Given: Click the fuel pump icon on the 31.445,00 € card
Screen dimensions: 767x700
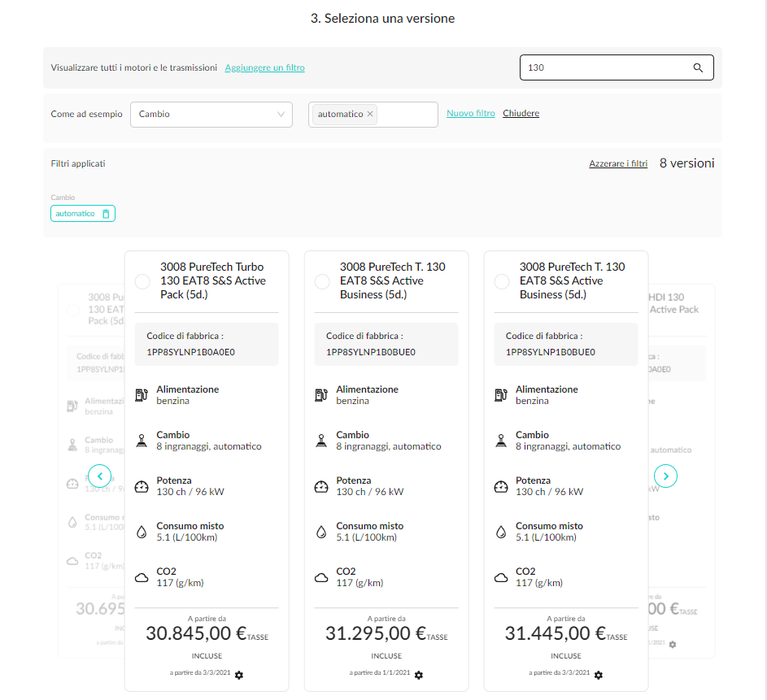Looking at the screenshot, I should pyautogui.click(x=501, y=395).
